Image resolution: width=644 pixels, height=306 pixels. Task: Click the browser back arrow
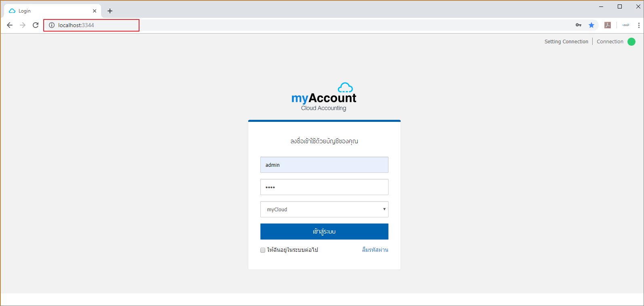(x=10, y=25)
